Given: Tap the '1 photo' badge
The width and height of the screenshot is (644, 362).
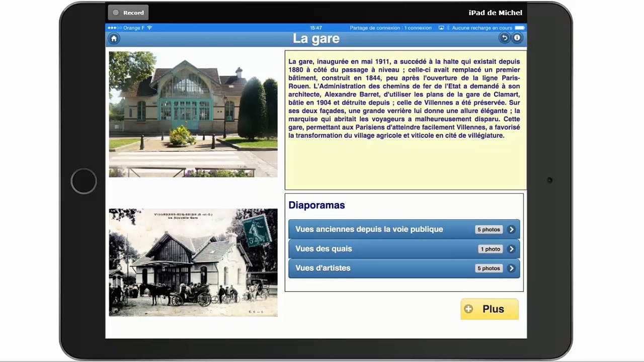Looking at the screenshot, I should pos(491,249).
